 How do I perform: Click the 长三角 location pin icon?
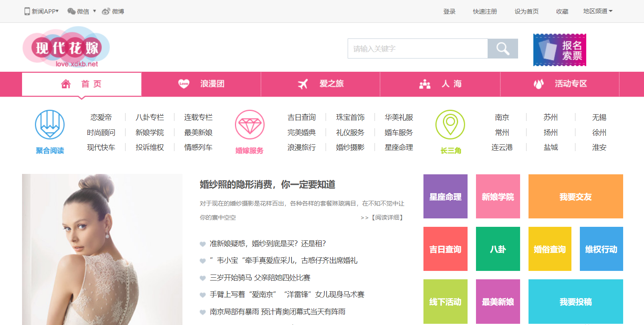[x=450, y=125]
